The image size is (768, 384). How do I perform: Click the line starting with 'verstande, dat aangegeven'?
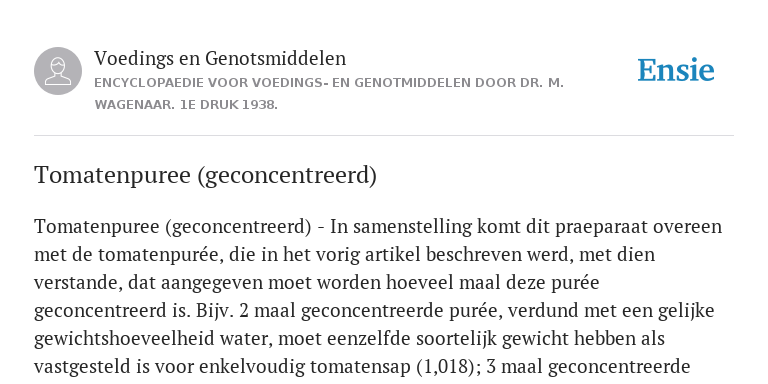[x=316, y=283]
